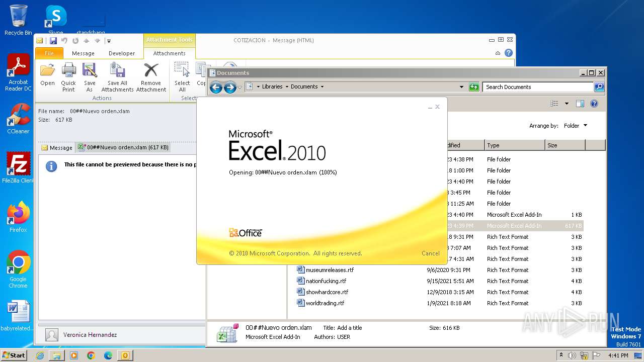Collapse the Outlook ribbon with the caret button

coord(498,53)
